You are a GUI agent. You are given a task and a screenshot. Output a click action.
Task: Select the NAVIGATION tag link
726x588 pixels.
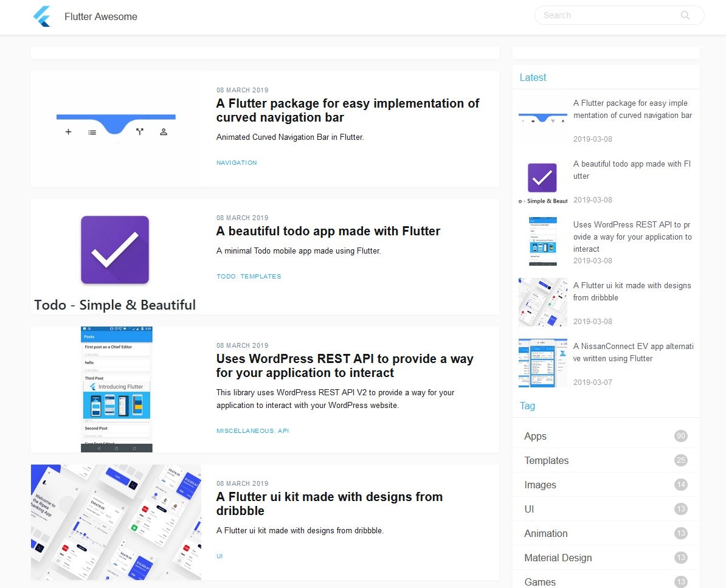236,162
